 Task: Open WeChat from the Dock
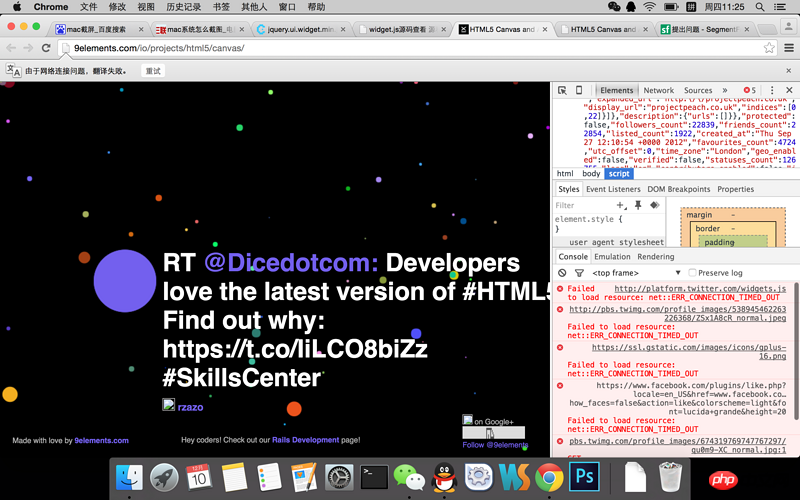click(409, 478)
